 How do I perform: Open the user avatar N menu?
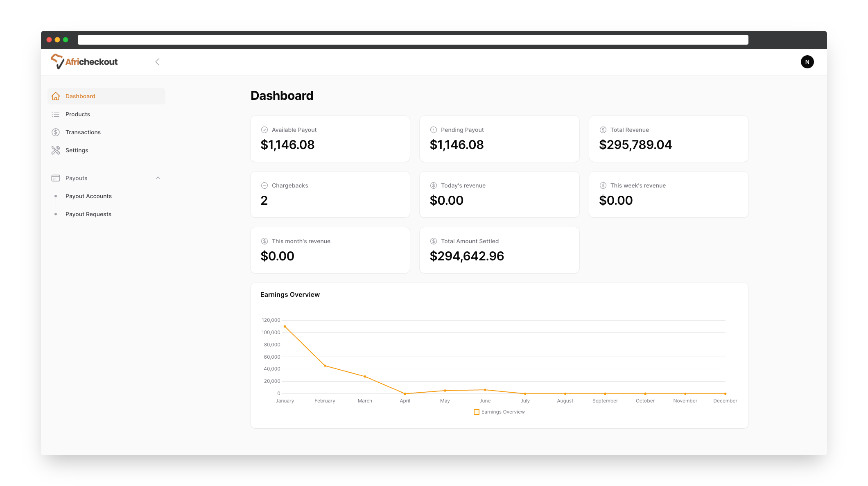807,62
